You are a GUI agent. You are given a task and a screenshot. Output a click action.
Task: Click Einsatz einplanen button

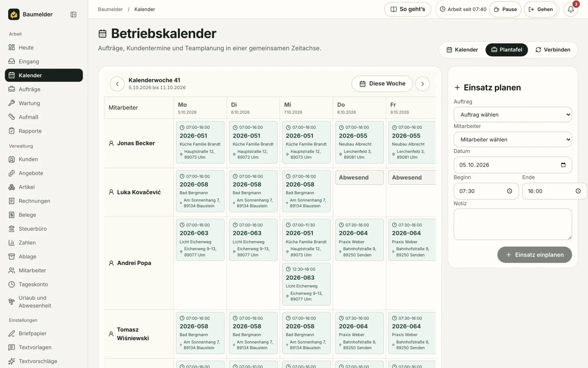point(535,255)
